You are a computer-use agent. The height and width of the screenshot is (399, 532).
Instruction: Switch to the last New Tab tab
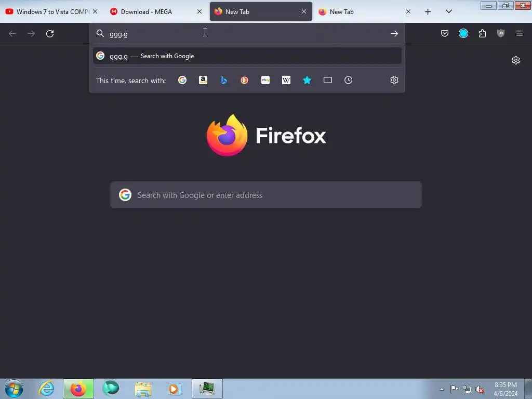coord(365,11)
